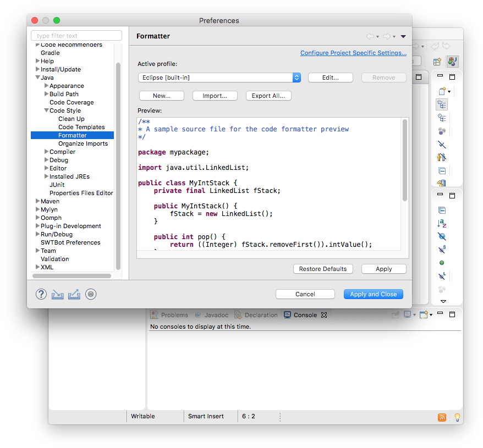Toggle alphabetical Sort in Outline view
483x448 pixels.
[x=442, y=224]
